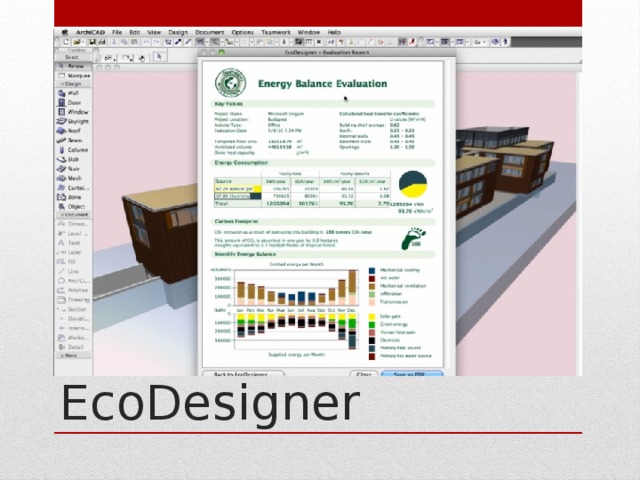The width and height of the screenshot is (640, 480).
Task: Expand the More toolbox section
Action: click(73, 356)
